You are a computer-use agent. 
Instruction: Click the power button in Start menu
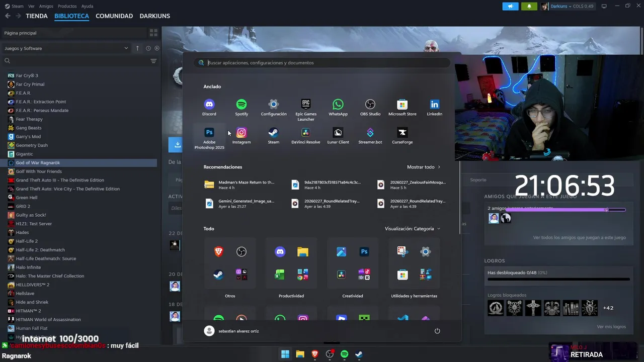point(437,331)
